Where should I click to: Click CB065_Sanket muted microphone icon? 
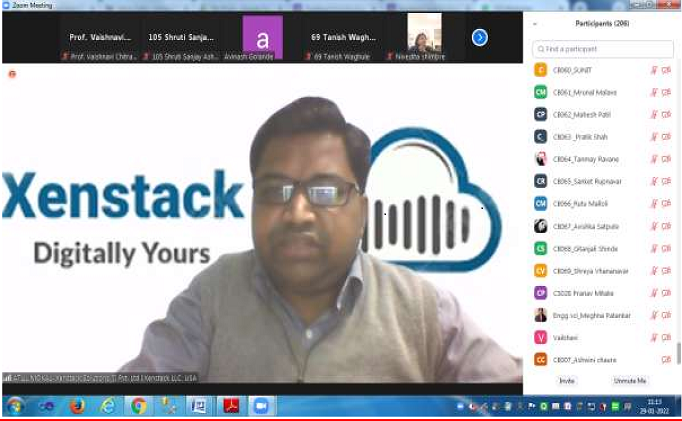[654, 181]
